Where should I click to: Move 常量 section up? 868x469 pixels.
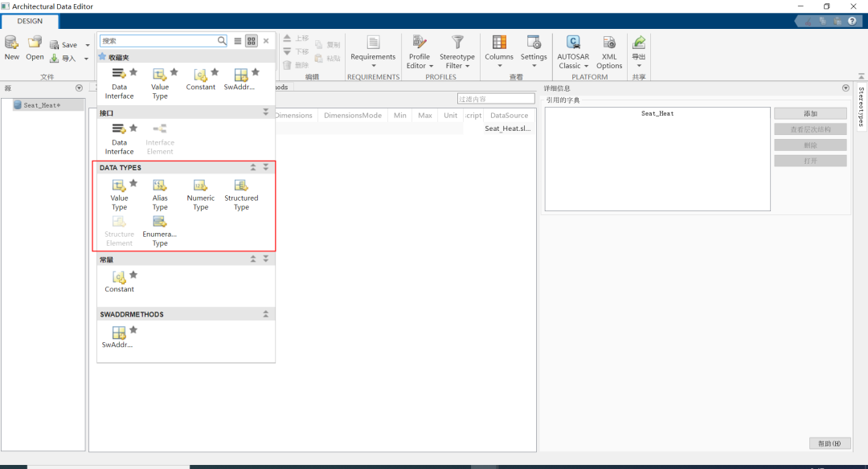tap(253, 259)
